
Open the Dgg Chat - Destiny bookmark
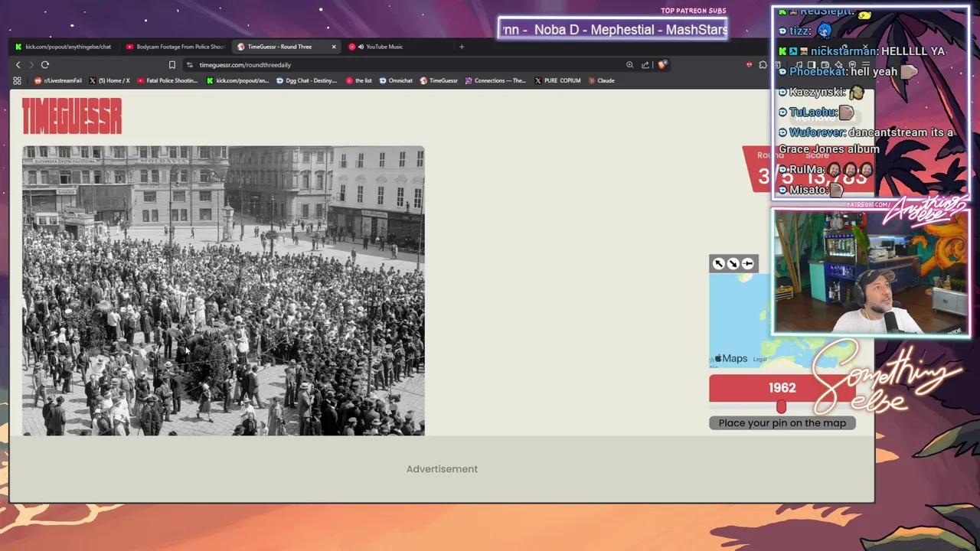pos(306,80)
